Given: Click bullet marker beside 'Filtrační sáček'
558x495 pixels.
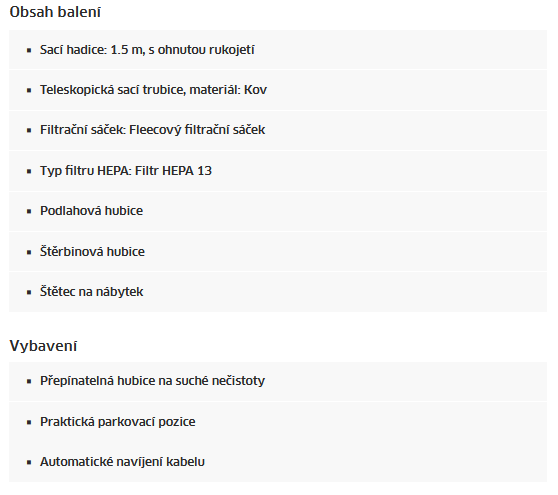Looking at the screenshot, I should tap(29, 131).
